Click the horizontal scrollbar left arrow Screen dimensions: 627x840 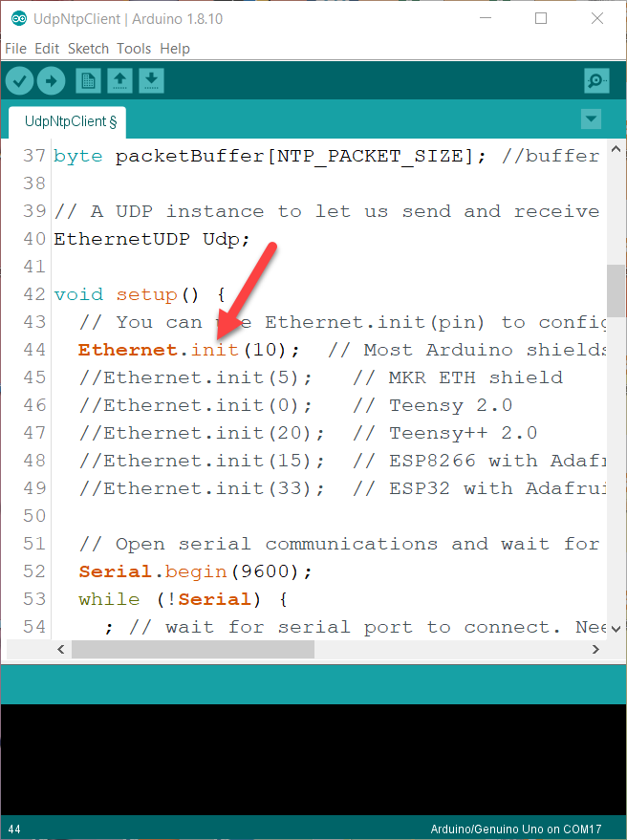point(60,649)
